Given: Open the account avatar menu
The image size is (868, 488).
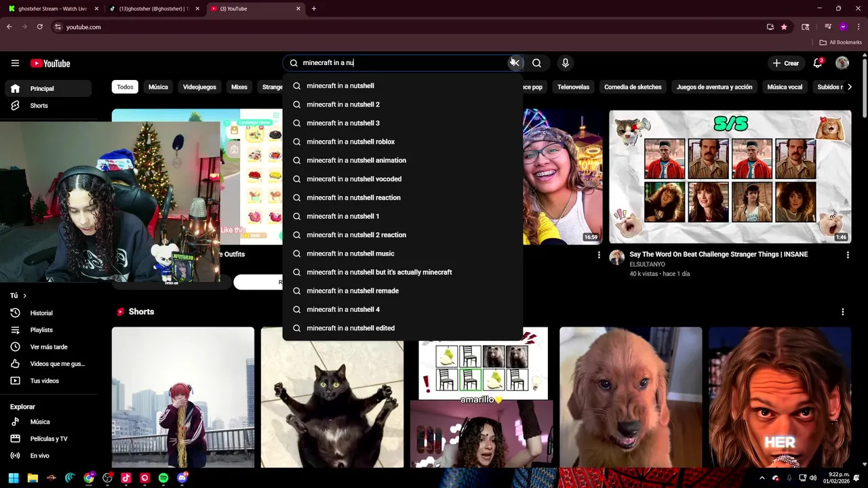Looking at the screenshot, I should click(x=842, y=63).
